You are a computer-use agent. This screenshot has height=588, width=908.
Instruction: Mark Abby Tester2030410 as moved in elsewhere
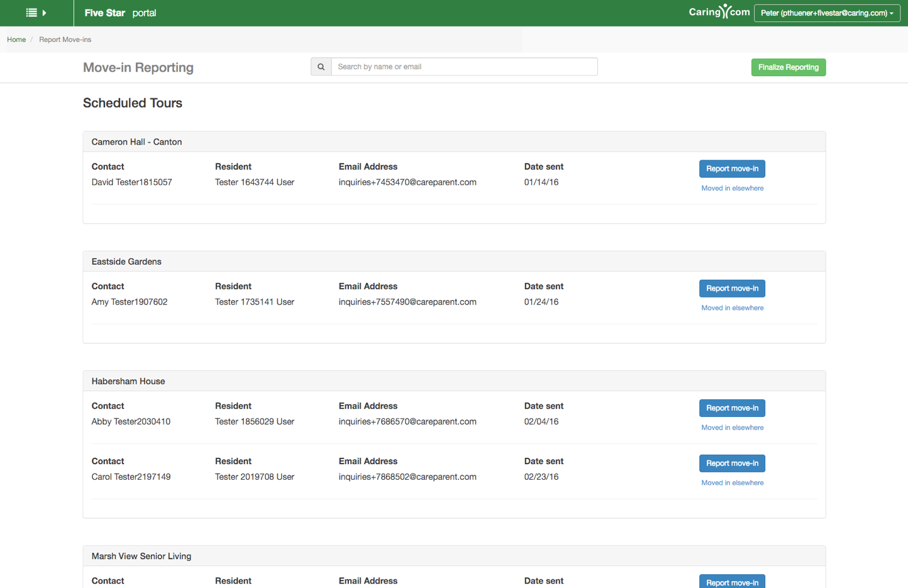pos(732,428)
